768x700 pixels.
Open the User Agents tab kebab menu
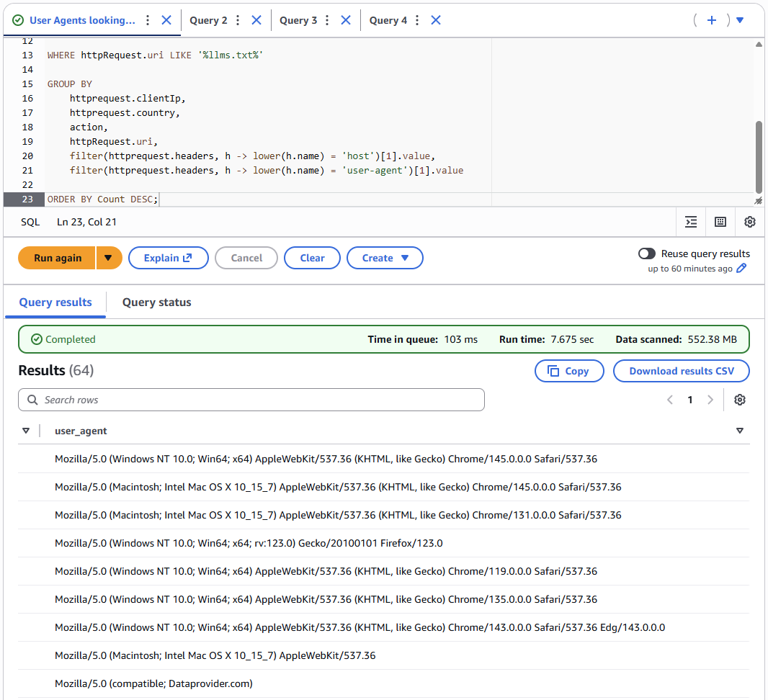[x=147, y=20]
